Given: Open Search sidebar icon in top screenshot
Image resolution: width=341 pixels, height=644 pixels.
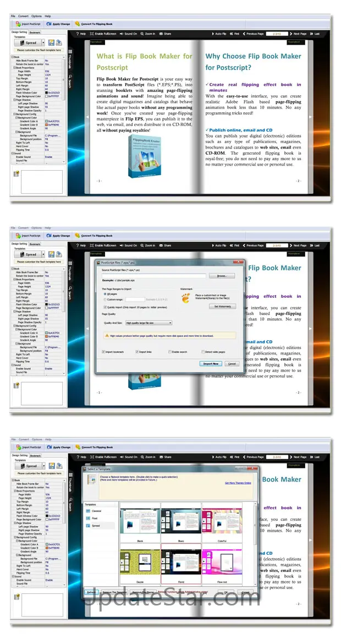Looking at the screenshot, I should pyautogui.click(x=70, y=77).
